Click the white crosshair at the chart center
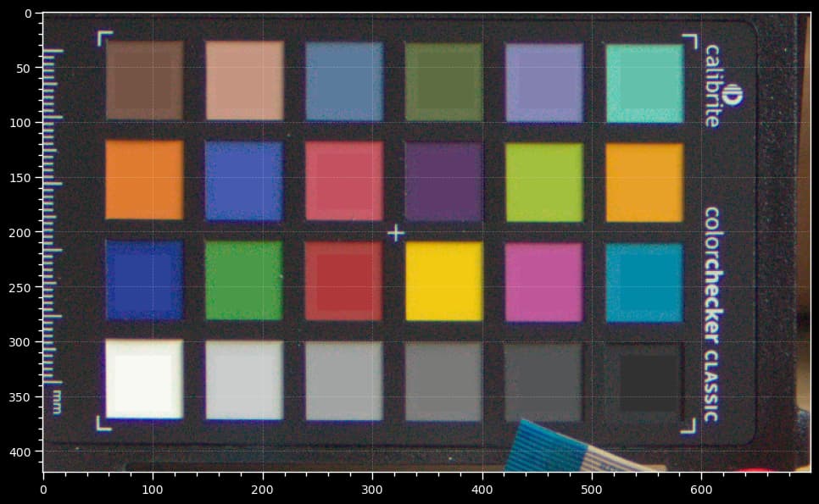The width and height of the screenshot is (819, 504). [x=395, y=232]
